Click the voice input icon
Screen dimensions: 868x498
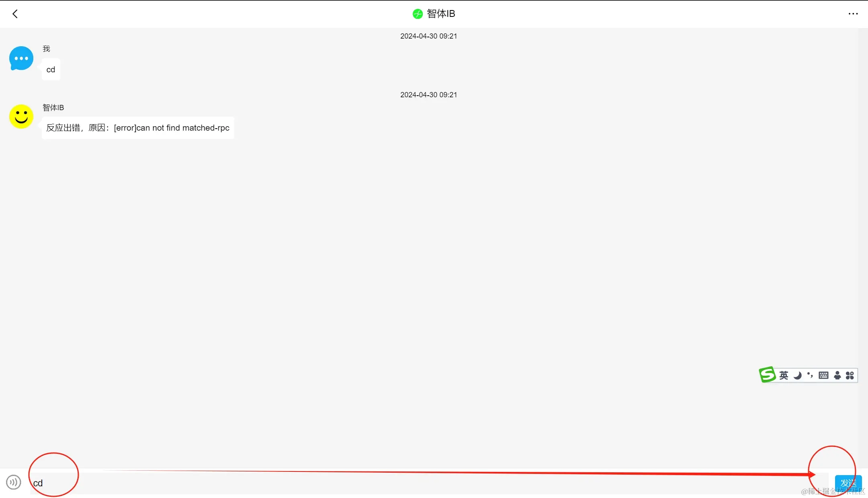pos(14,482)
